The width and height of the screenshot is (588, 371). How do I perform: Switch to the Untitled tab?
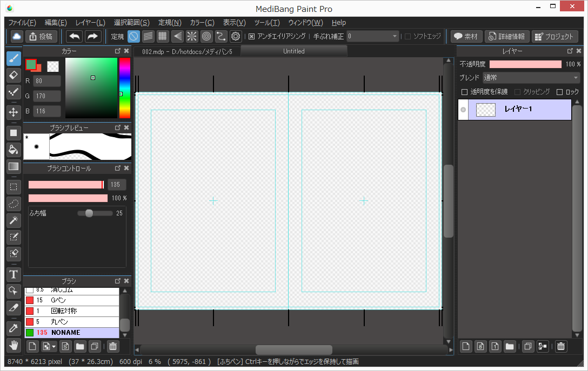(x=294, y=51)
